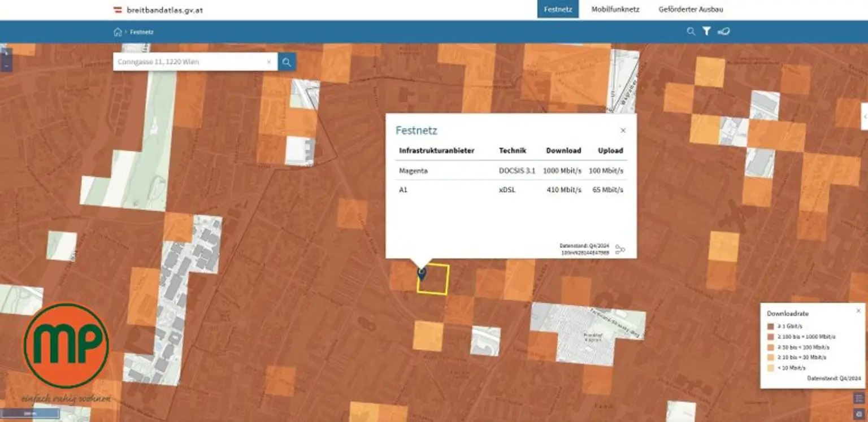Click the yellow-outlined selected grid cell
The image size is (868, 422).
[433, 279]
